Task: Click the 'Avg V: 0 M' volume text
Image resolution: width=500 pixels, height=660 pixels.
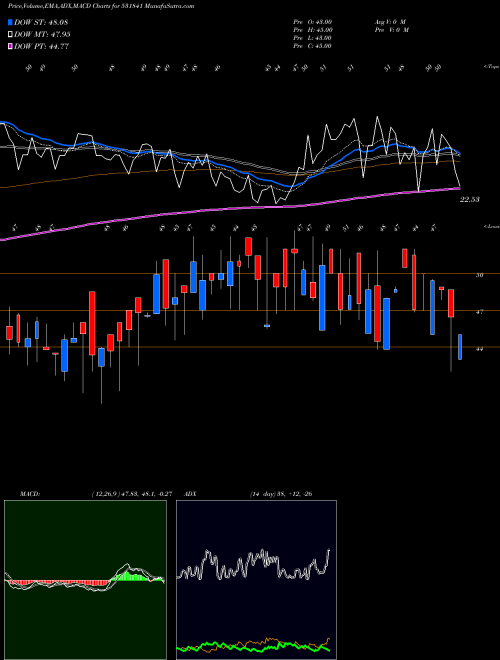Action: 389,22
